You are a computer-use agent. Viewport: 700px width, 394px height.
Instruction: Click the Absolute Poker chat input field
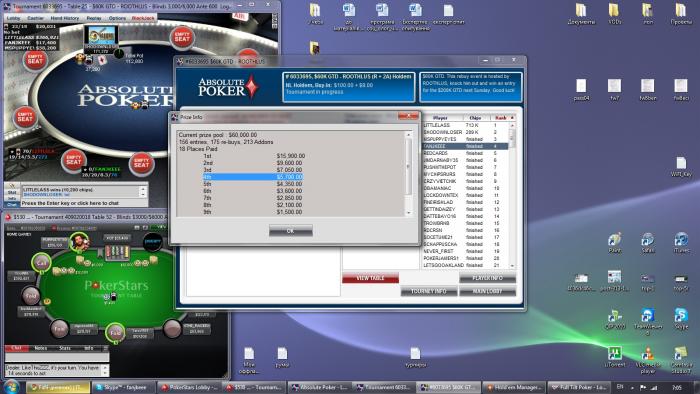click(x=83, y=203)
